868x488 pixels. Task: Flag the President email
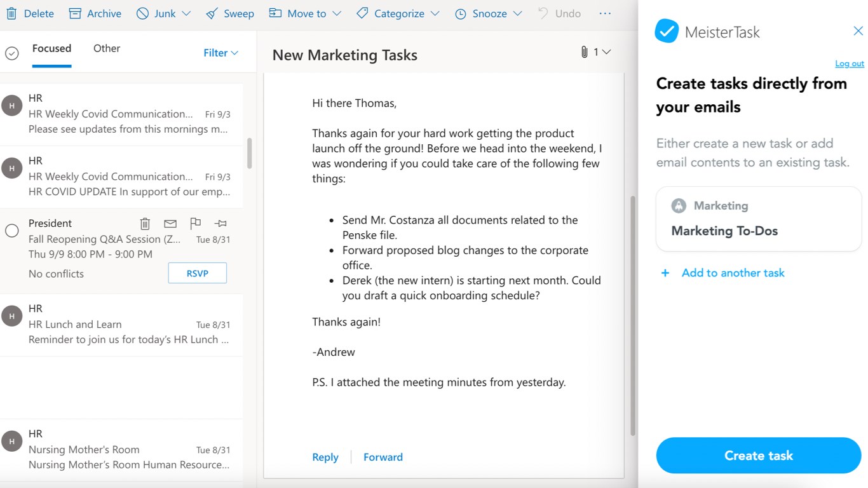coord(195,223)
